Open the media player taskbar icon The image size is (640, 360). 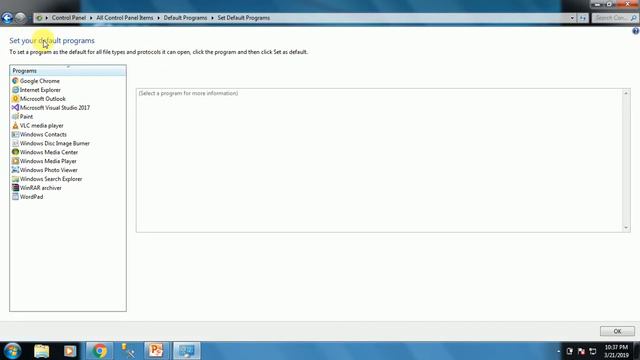(70, 351)
